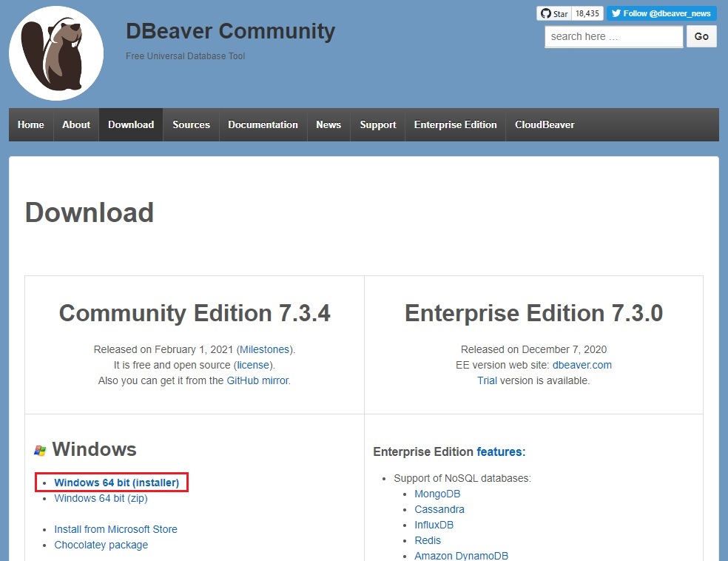Screen dimensions: 728x561
Task: Visit CloudBeaver from the navbar
Action: (x=545, y=124)
